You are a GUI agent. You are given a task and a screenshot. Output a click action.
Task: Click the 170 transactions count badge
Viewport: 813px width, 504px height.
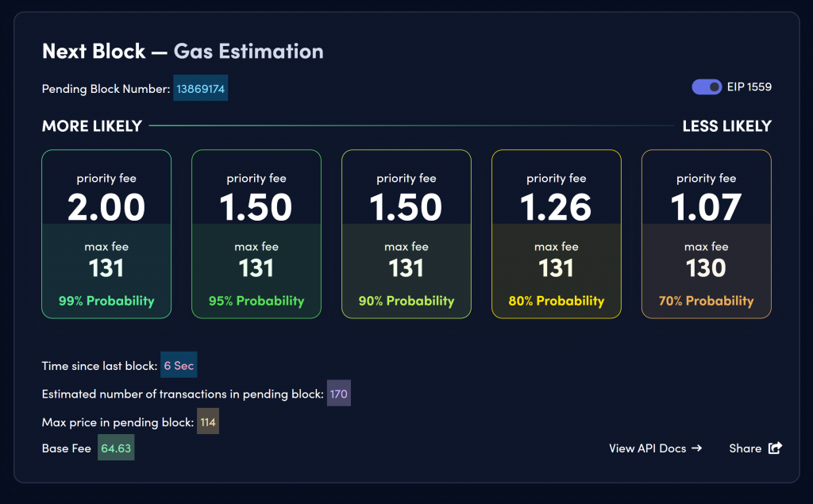[x=338, y=394]
